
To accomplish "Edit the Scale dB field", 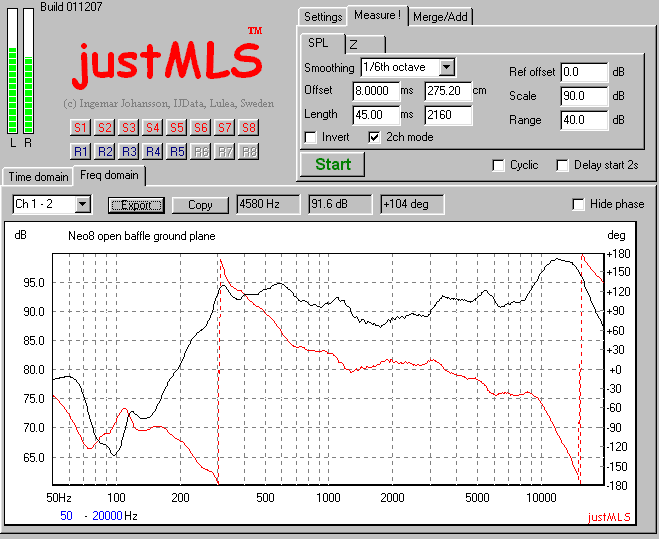I will [x=584, y=96].
